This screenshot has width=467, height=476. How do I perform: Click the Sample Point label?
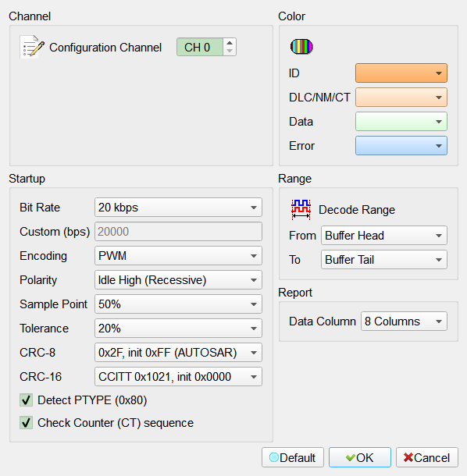point(53,304)
